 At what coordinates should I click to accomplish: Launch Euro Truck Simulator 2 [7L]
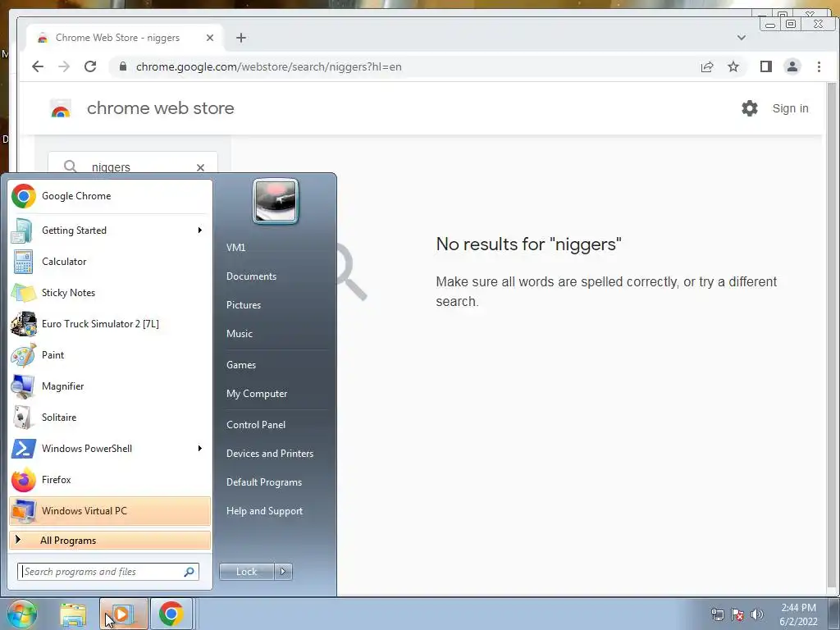(x=110, y=323)
